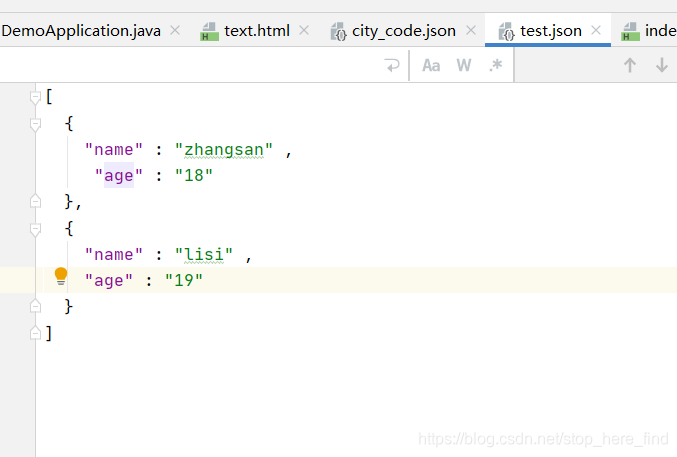Screen dimensions: 677x457
Task: Click the "name" key before "lisi"
Action: click(114, 254)
